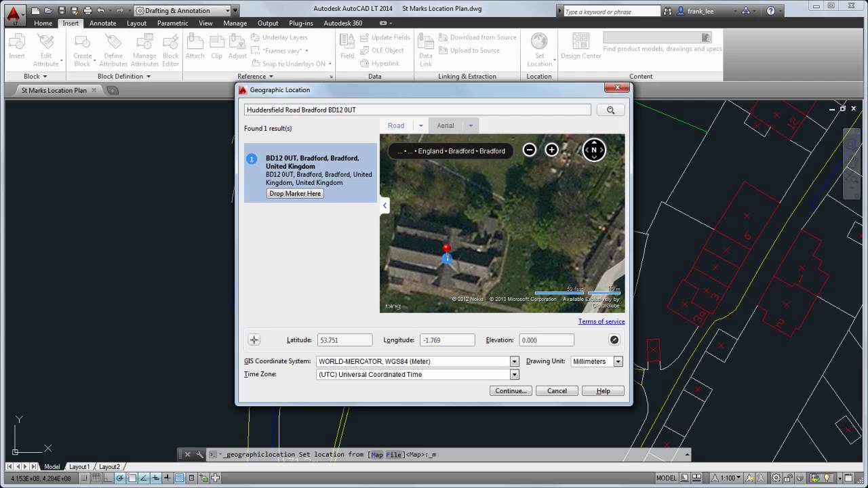Image resolution: width=868 pixels, height=488 pixels.
Task: Switch to the Parametric ribbon tab
Action: click(x=173, y=23)
